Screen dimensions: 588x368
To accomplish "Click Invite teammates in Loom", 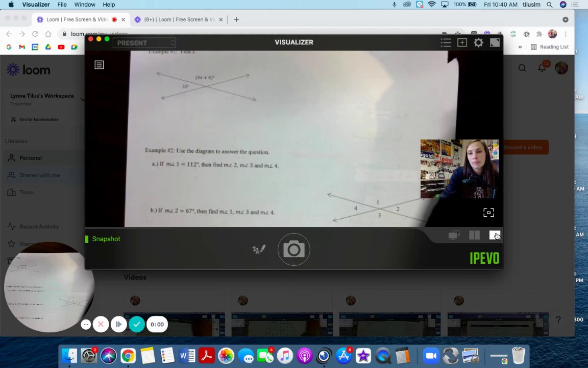I will pos(35,120).
